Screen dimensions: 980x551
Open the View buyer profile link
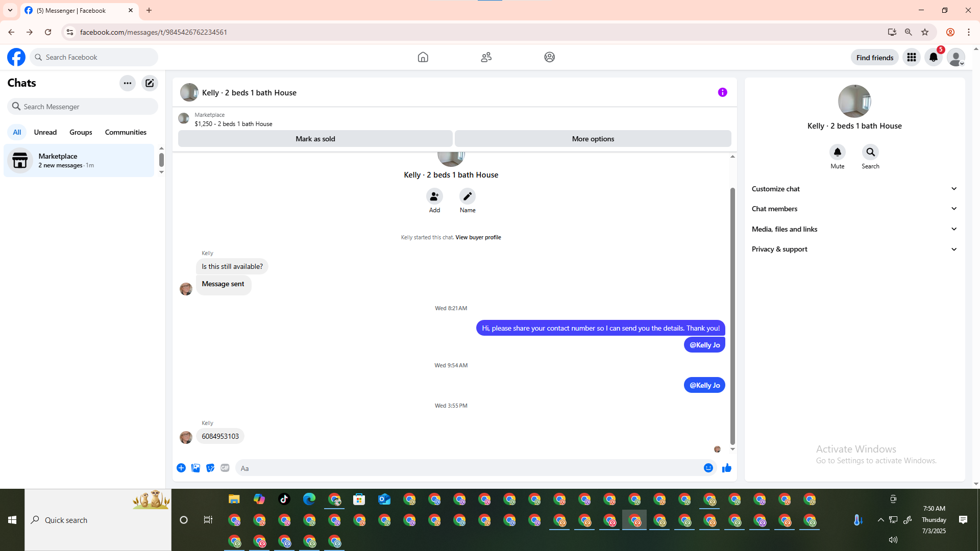tap(478, 237)
